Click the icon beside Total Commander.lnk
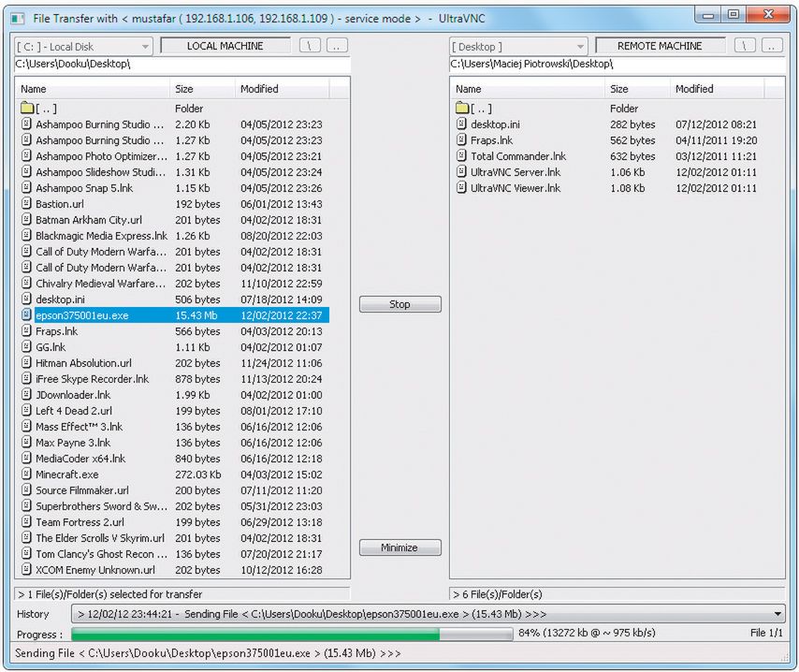Screen dimensions: 799x672 pos(461,155)
